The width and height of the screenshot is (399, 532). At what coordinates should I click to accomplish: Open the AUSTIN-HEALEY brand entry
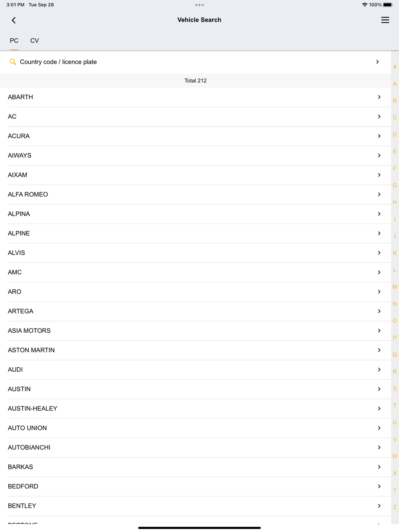tap(33, 408)
